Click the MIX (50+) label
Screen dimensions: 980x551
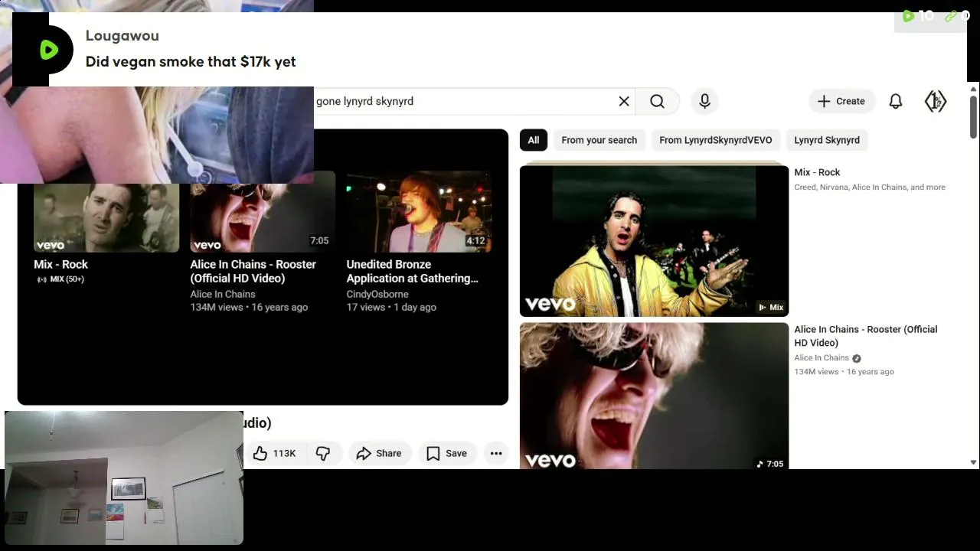[x=60, y=279]
